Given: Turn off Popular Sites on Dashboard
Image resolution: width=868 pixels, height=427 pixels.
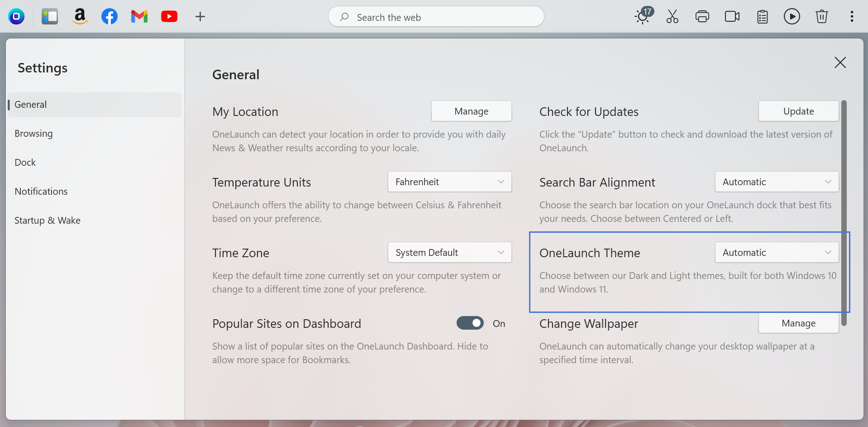Looking at the screenshot, I should [x=470, y=323].
